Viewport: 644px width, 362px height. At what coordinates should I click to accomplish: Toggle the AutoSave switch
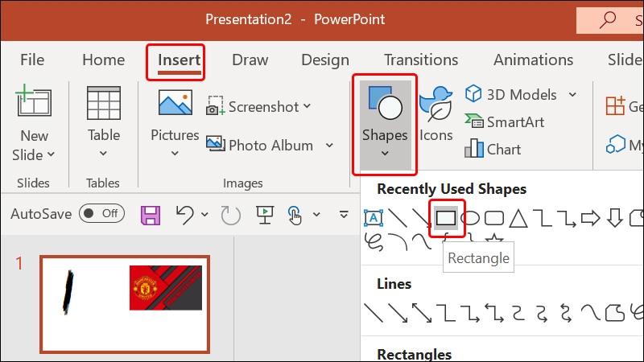[x=101, y=213]
